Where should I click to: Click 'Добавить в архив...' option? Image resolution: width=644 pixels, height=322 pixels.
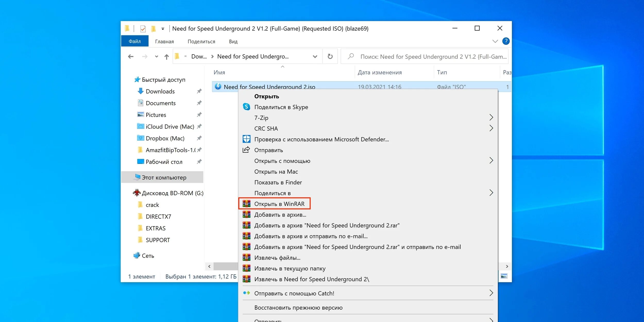[280, 214]
